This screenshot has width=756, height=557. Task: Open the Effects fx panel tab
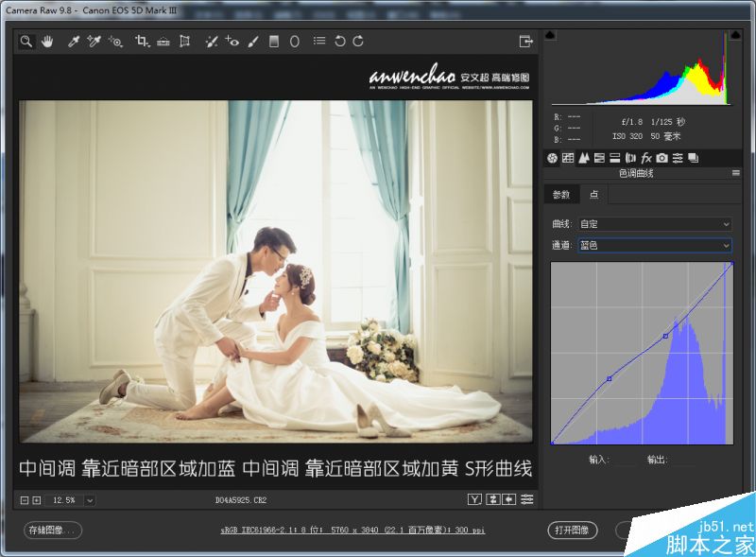coord(646,158)
